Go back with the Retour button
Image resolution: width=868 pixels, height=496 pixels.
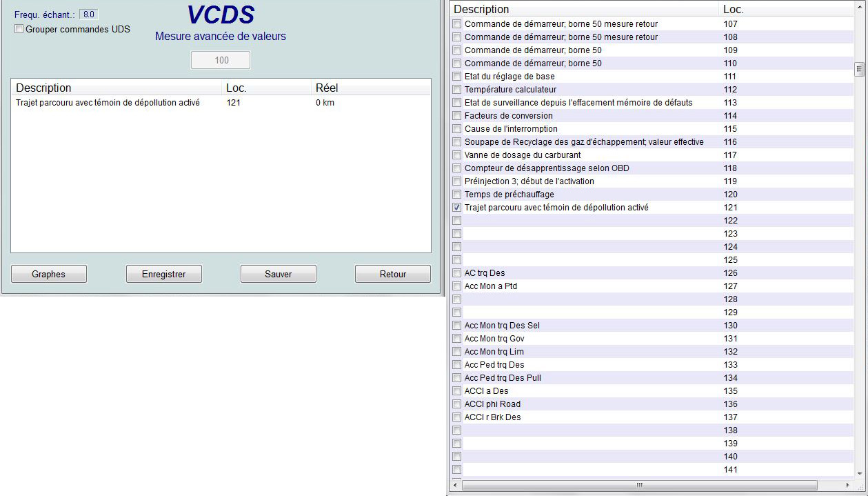coord(392,274)
